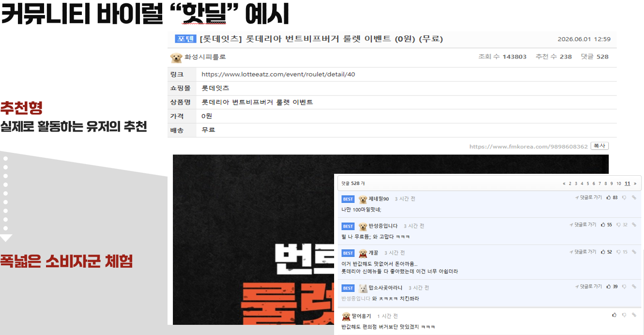Open comment page 3
The image size is (644, 335).
[576, 183]
